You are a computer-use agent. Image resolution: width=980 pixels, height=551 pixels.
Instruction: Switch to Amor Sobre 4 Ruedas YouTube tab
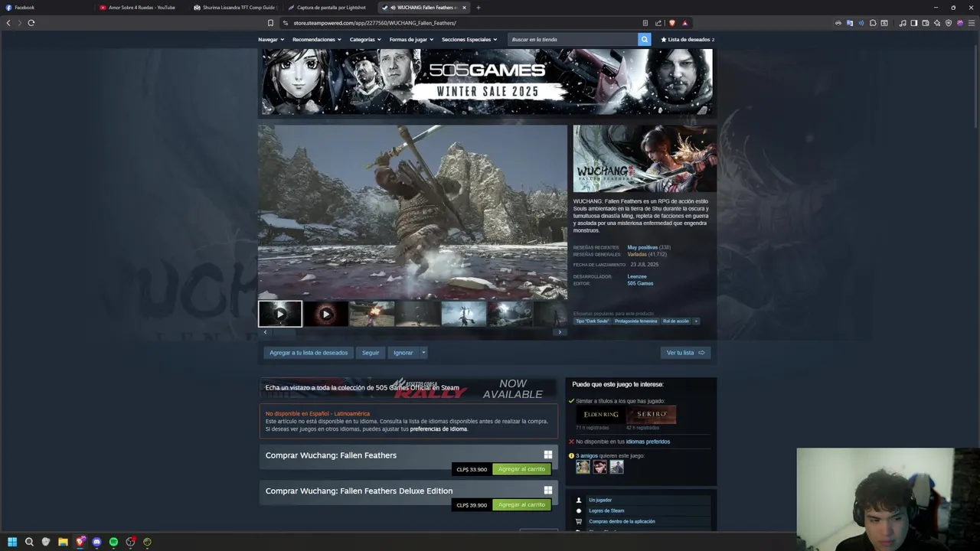point(142,8)
